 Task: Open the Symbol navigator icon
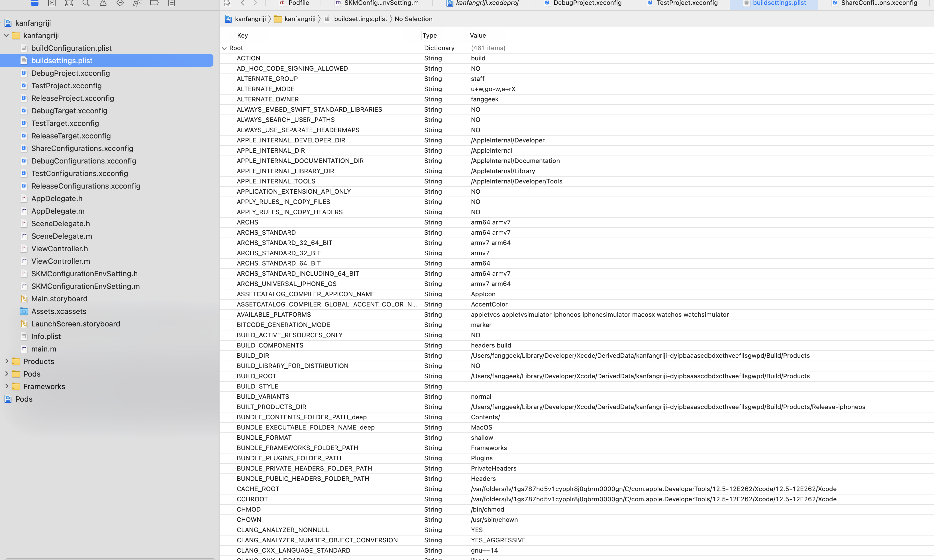[69, 3]
